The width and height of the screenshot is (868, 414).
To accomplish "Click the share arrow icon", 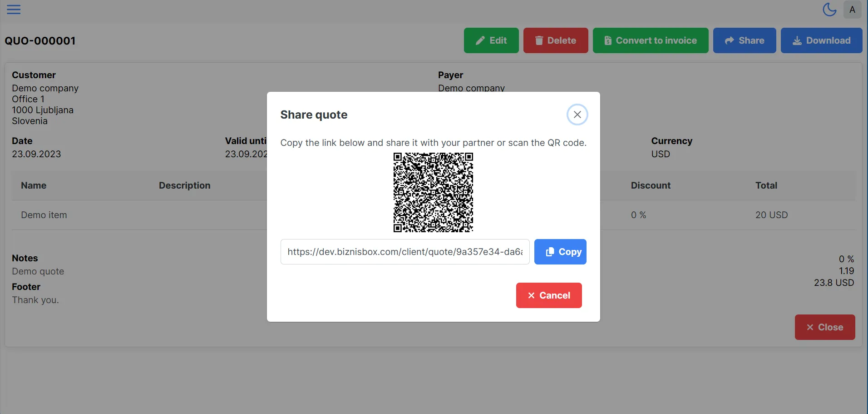I will 729,41.
